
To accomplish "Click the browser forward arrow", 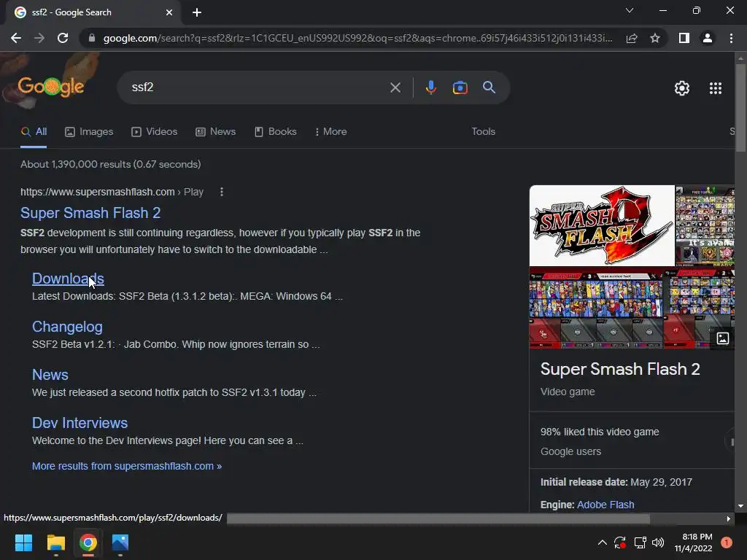I will point(39,38).
